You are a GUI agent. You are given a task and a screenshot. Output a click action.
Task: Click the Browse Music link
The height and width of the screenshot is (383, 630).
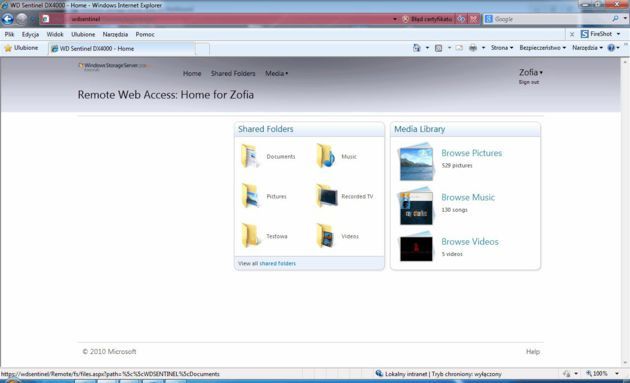click(x=468, y=197)
